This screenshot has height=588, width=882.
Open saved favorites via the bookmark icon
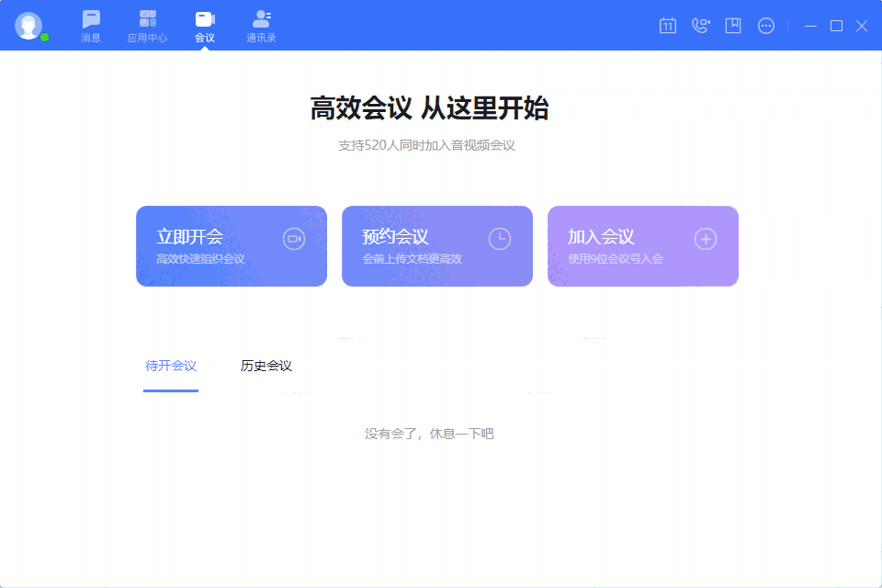pos(733,26)
